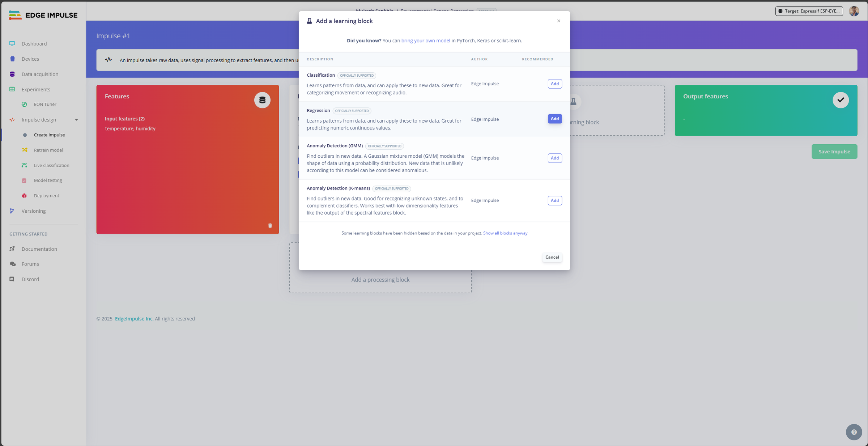Click the Discord icon
This screenshot has height=446, width=868.
pos(12,279)
